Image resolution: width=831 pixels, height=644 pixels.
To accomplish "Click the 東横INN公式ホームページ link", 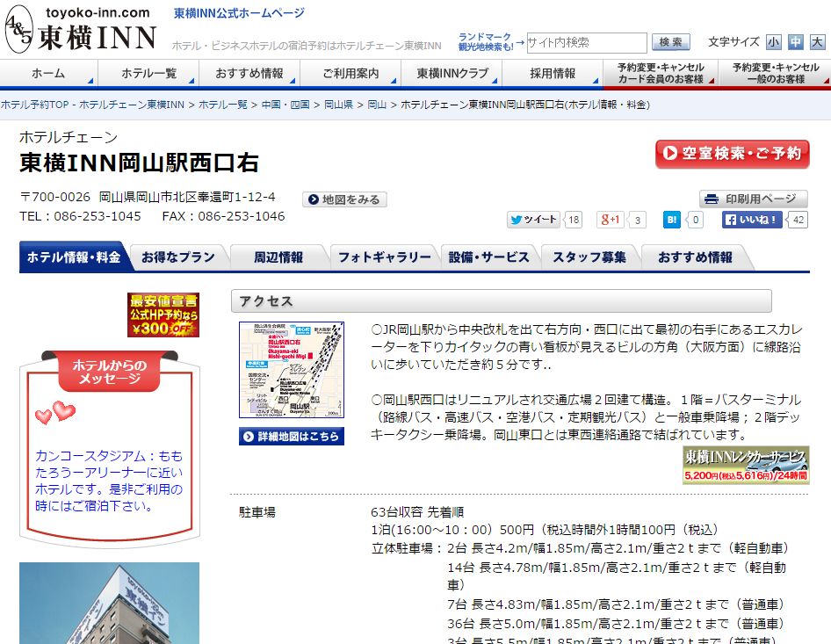I will pos(239,12).
